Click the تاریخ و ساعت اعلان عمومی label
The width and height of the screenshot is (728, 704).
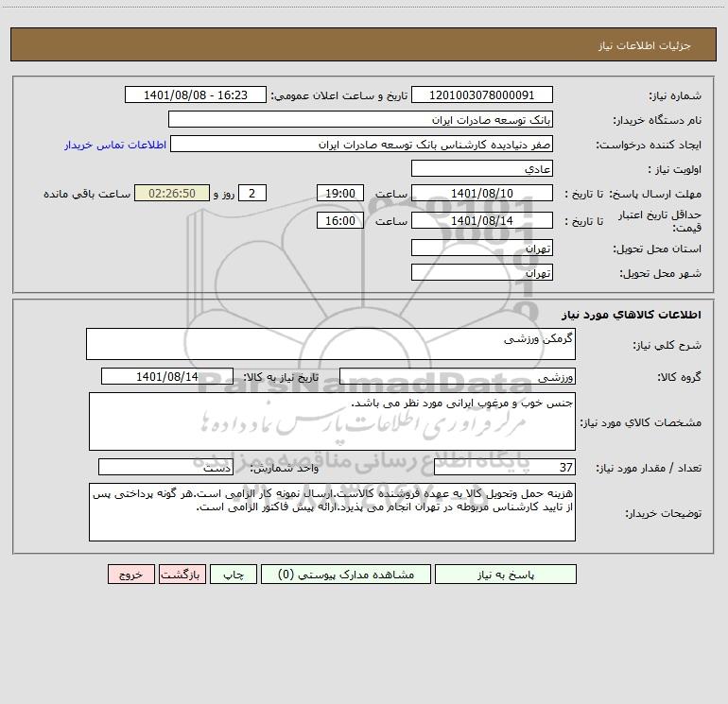pyautogui.click(x=339, y=95)
